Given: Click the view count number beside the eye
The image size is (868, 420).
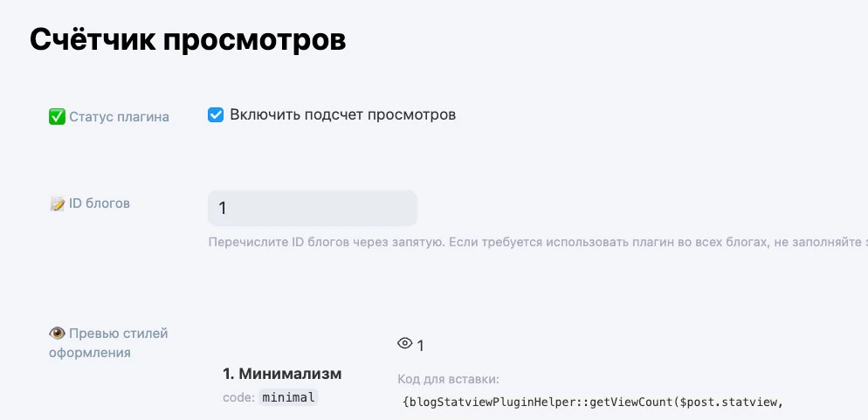Looking at the screenshot, I should pyautogui.click(x=420, y=346).
